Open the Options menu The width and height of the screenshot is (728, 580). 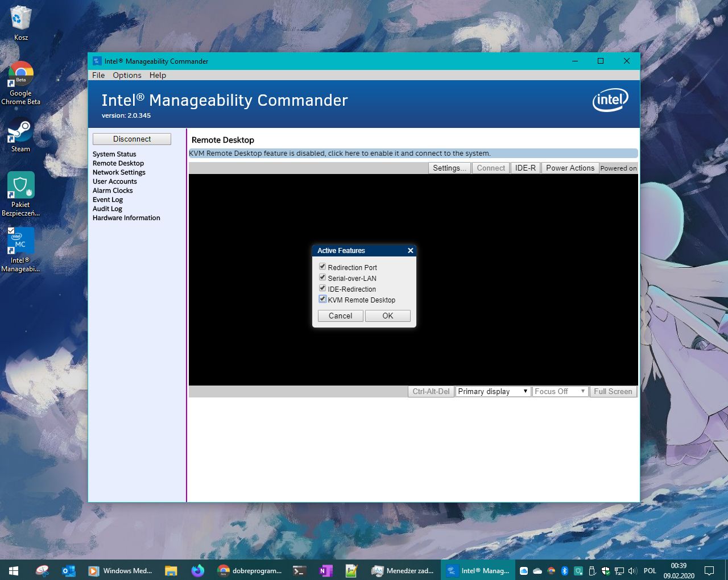127,75
